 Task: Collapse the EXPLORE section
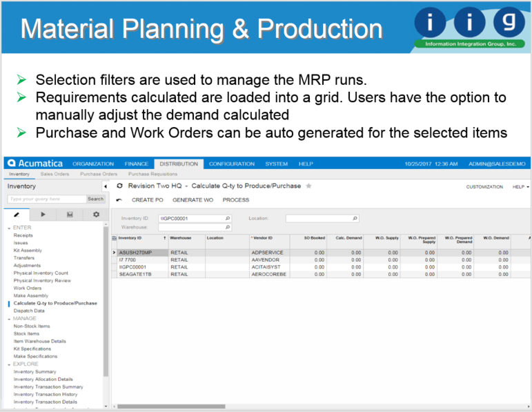click(9, 364)
